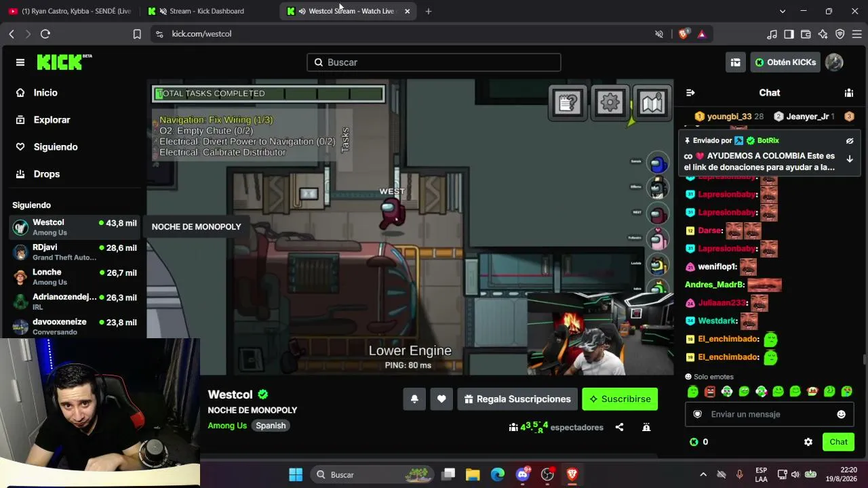Viewport: 868px width, 488px height.
Task: Open the Brave main menu
Action: point(856,34)
